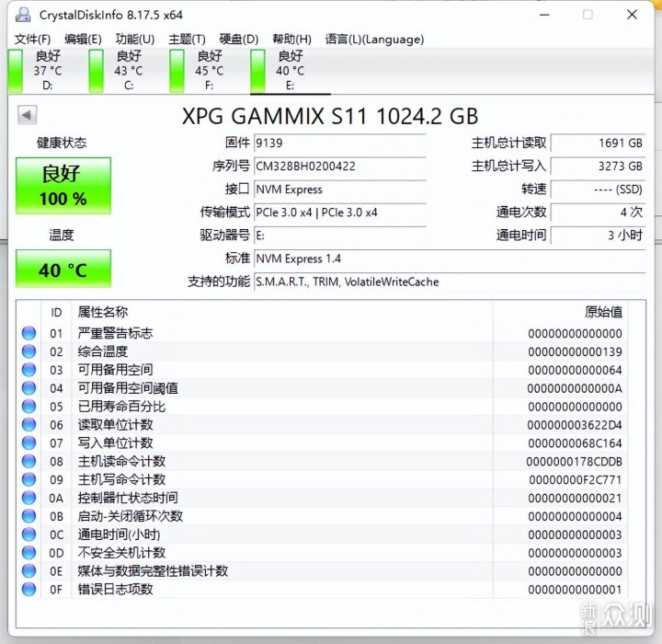Screen dimensions: 662x644
Task: Click rotation rate value ---- (SSD)
Action: click(x=599, y=190)
